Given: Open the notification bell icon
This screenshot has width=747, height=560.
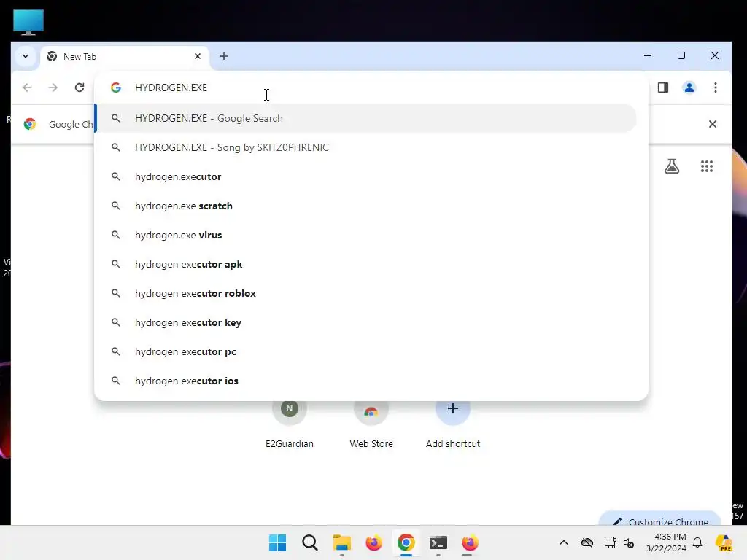Looking at the screenshot, I should [697, 542].
